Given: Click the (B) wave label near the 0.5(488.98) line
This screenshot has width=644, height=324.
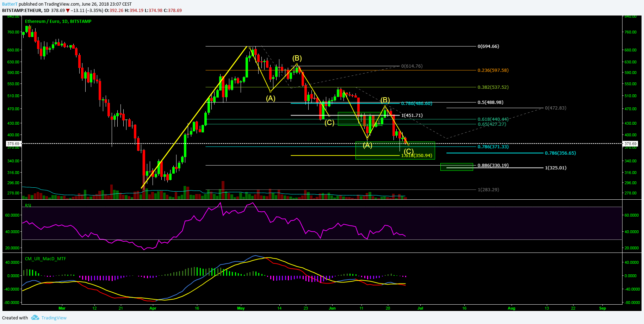Looking at the screenshot, I should click(x=385, y=100).
